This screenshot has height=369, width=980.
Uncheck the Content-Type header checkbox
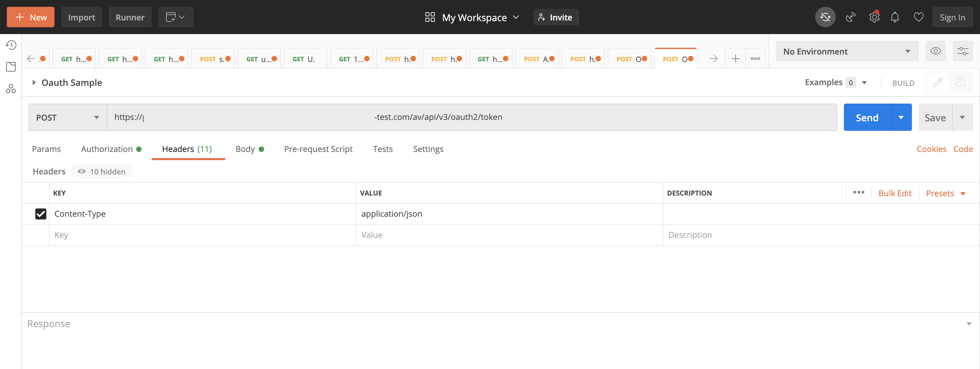41,214
